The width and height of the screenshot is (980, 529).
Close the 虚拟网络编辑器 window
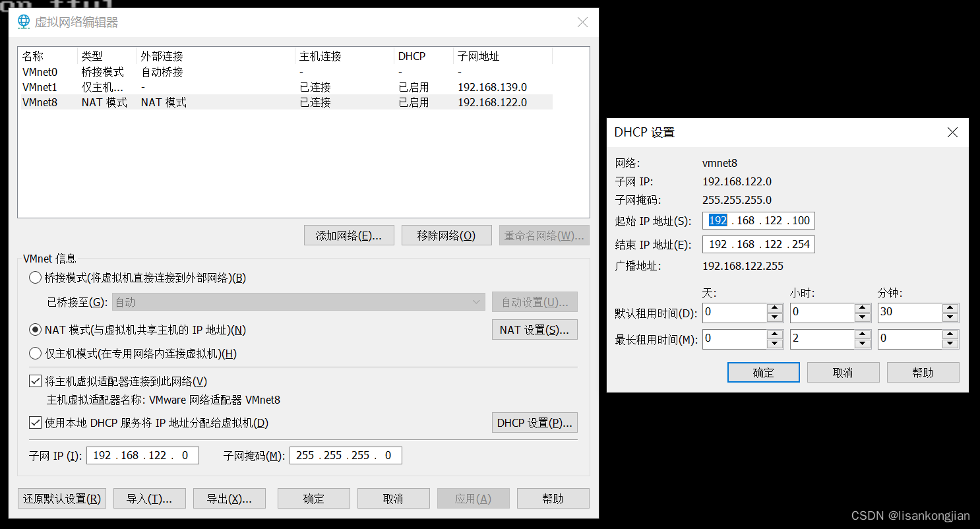[582, 22]
